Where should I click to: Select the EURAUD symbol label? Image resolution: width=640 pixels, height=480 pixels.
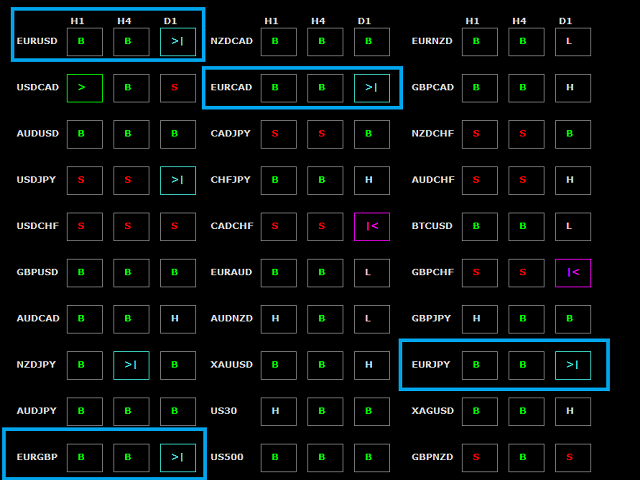click(x=231, y=272)
